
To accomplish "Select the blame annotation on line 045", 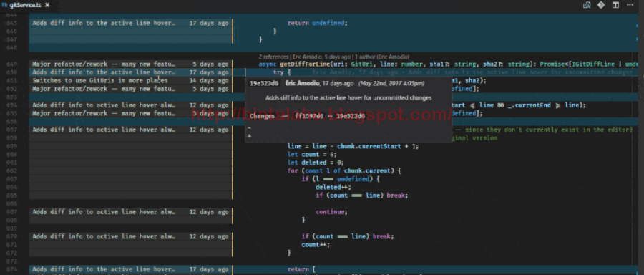I will click(131, 23).
